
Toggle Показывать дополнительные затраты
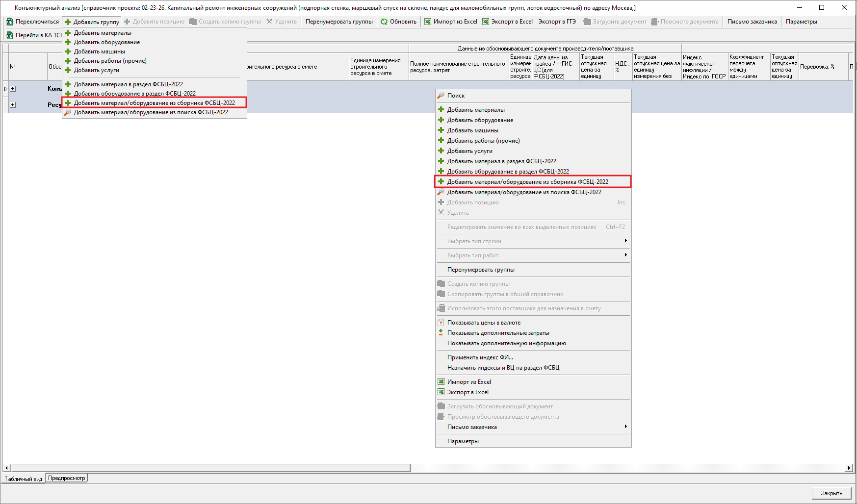coord(498,333)
